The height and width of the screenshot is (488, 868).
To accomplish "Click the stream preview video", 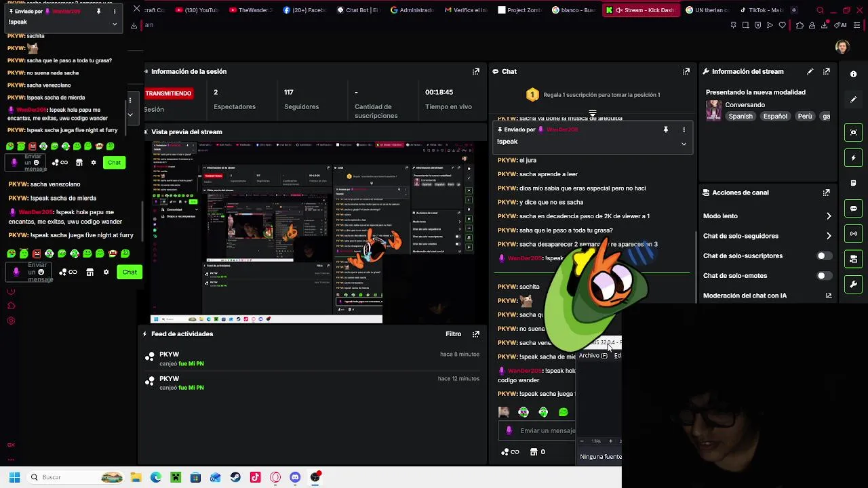I will (311, 232).
